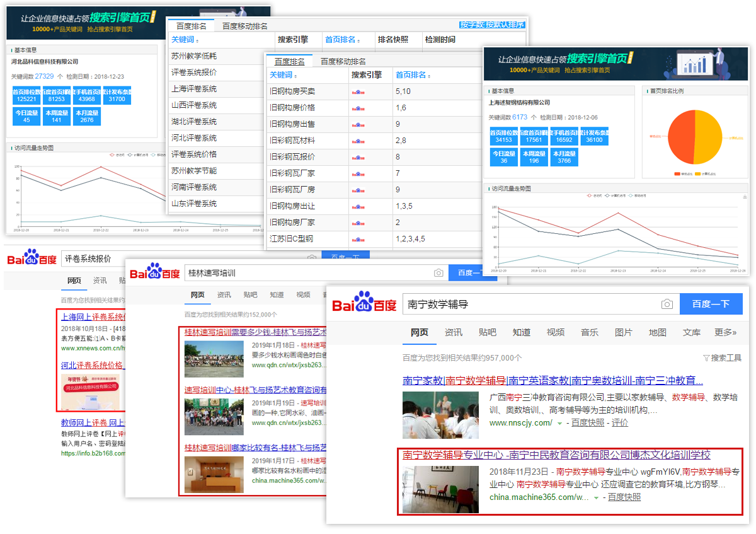Switch to 百度移动排名 tab above the 旧钢构房 table

(x=343, y=61)
